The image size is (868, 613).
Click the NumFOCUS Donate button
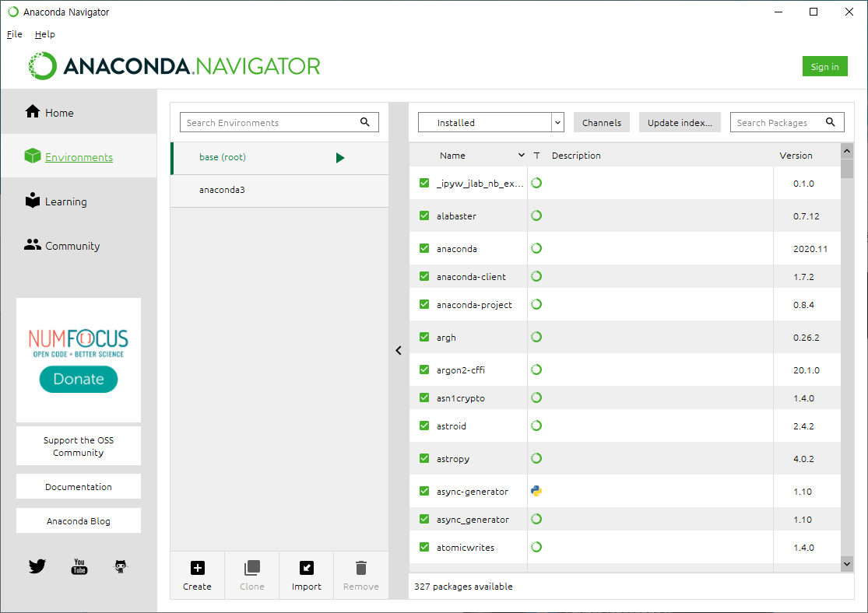pyautogui.click(x=79, y=379)
